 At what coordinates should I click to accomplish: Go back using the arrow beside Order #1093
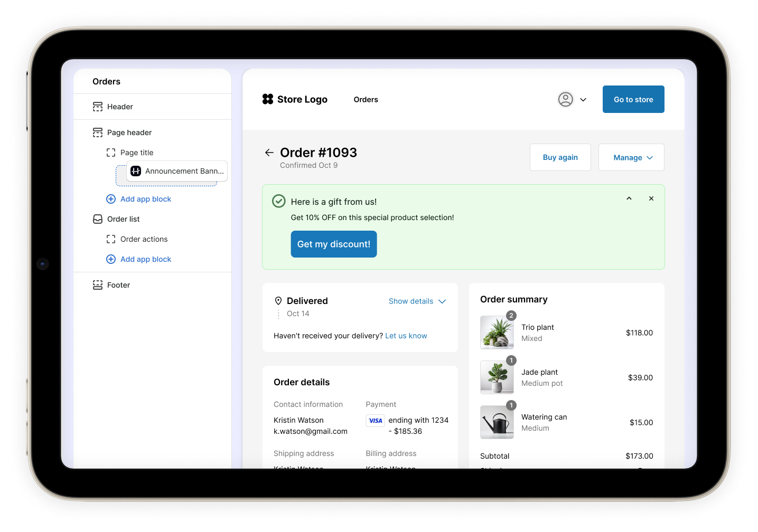269,153
